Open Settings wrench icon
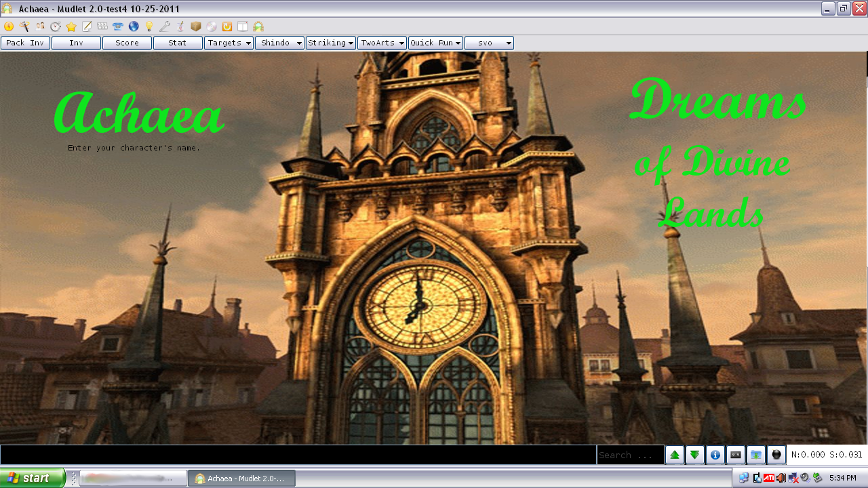Screen dimensions: 868x488 click(165, 26)
